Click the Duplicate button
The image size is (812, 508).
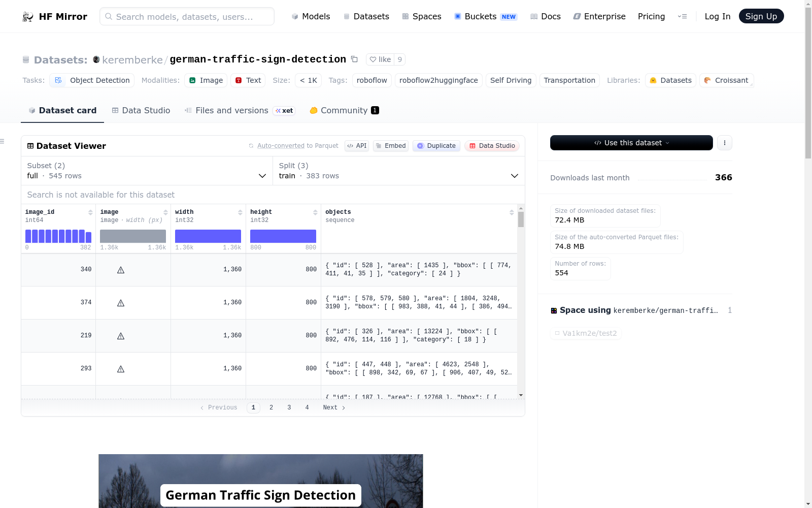click(436, 146)
